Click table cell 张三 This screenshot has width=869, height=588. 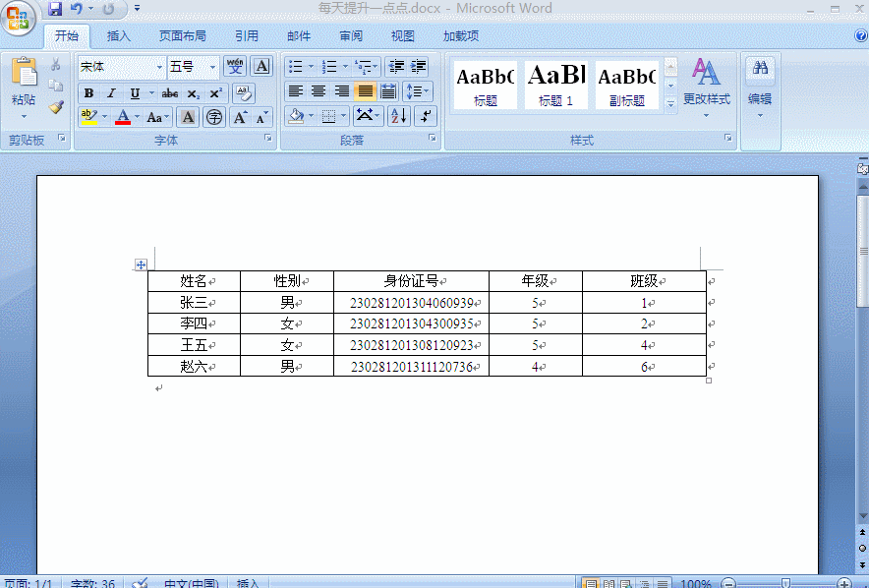point(194,303)
